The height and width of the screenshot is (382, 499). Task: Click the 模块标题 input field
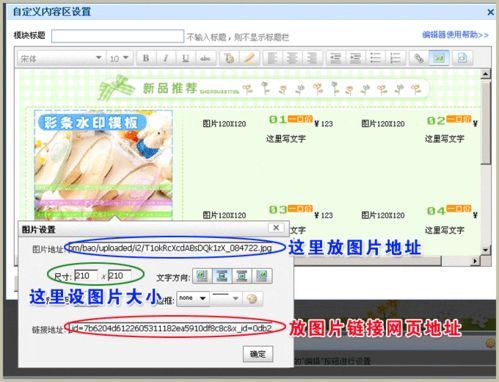coord(117,36)
